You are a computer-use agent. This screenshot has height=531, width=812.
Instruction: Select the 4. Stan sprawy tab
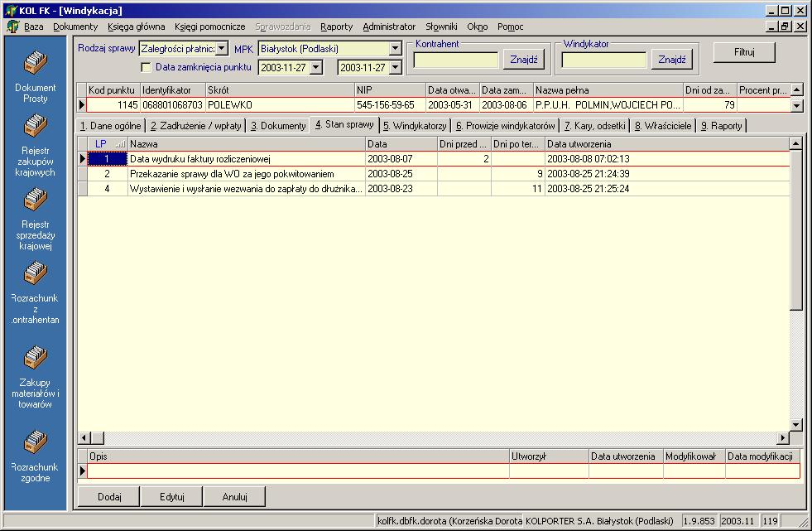[x=344, y=125]
